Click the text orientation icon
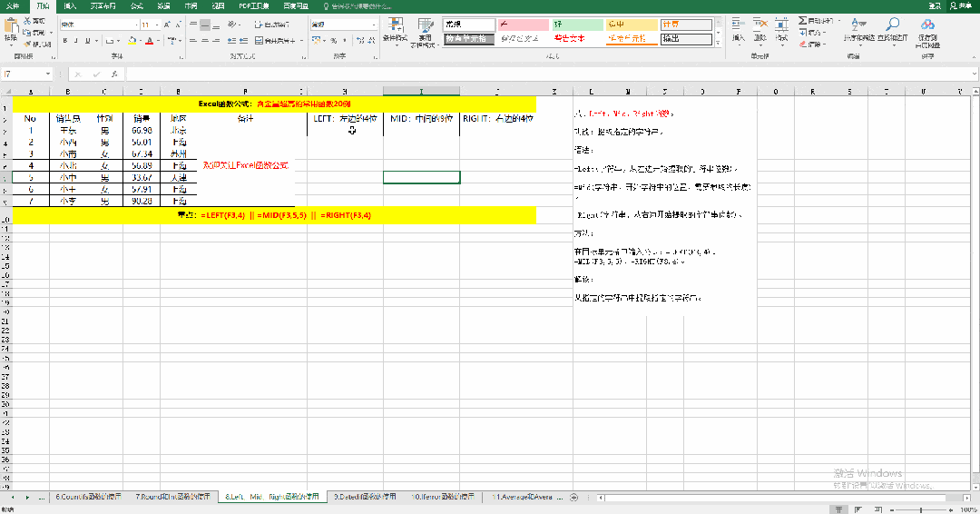This screenshot has height=514, width=980. [232, 25]
